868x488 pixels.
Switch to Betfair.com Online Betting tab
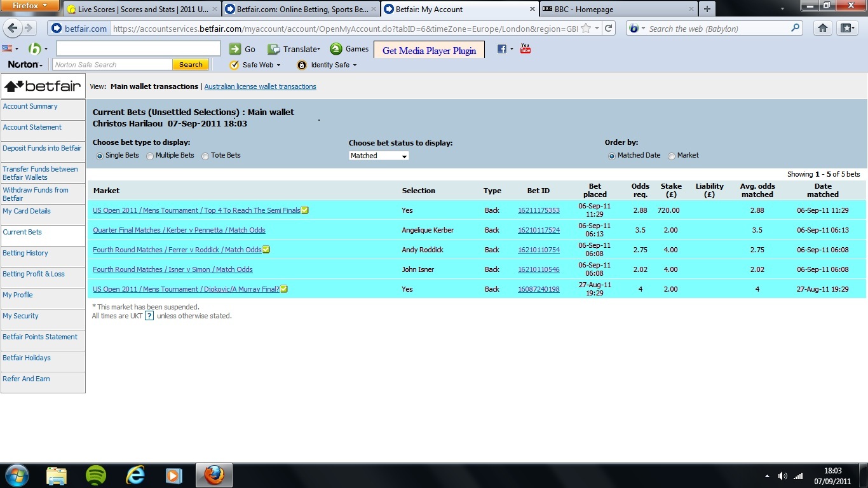(x=301, y=10)
